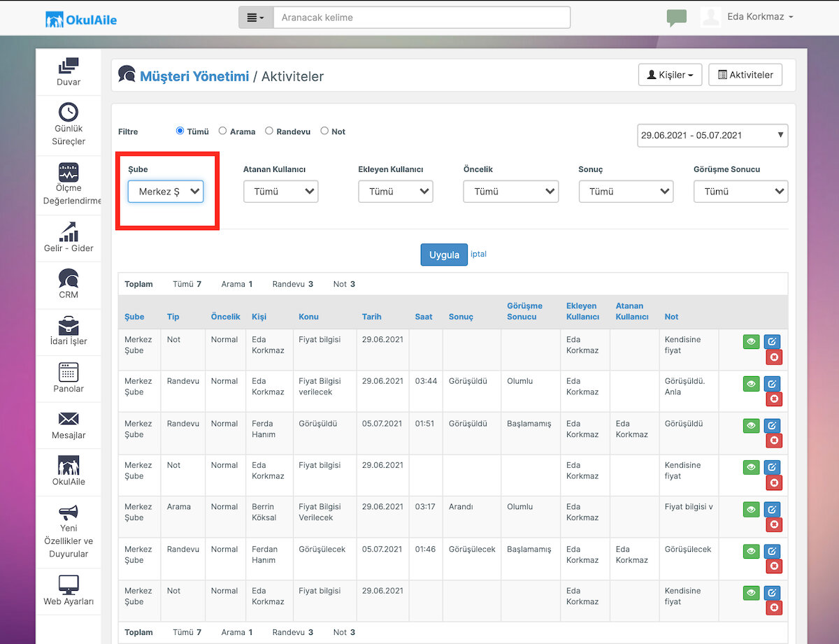
Task: Select the Randevu filter radio button
Action: tap(269, 131)
